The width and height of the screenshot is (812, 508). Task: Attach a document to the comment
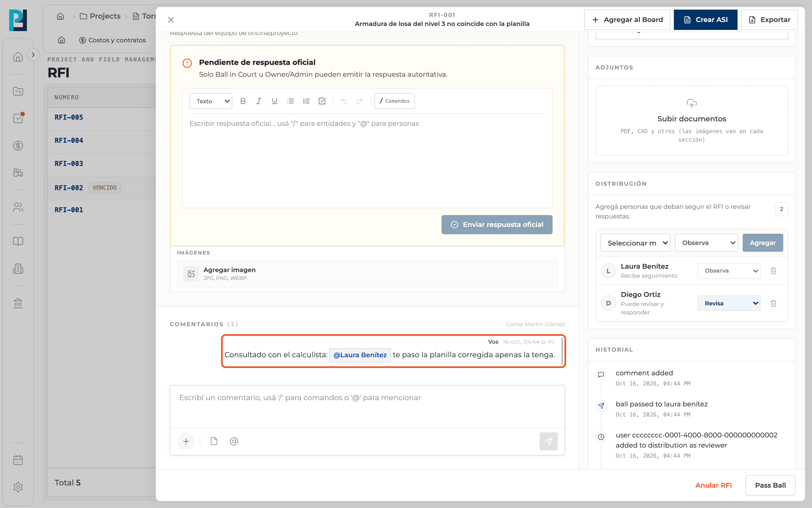tap(214, 441)
